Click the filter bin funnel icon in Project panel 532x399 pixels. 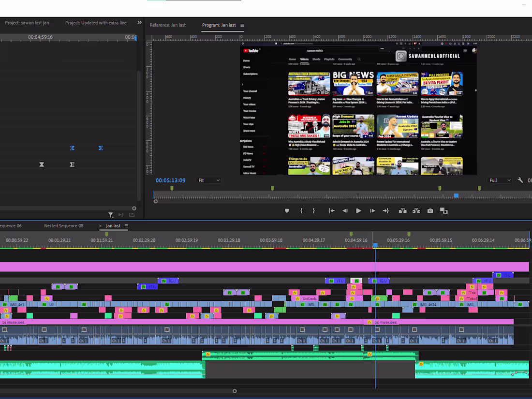[110, 215]
